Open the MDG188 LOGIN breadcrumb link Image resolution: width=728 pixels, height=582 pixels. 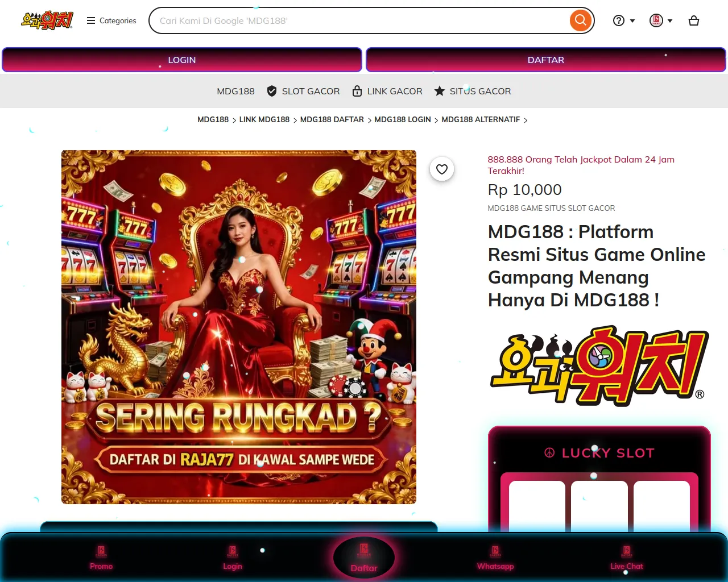pos(403,119)
